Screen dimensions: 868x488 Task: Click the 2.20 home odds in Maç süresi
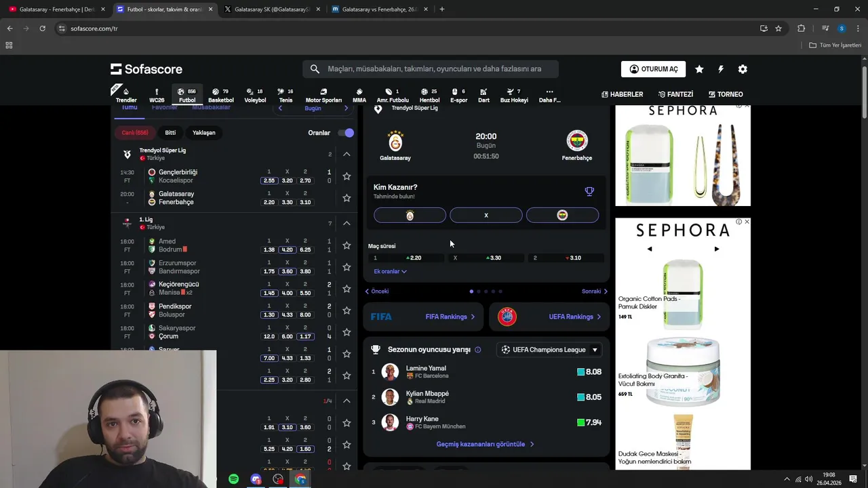(x=407, y=258)
